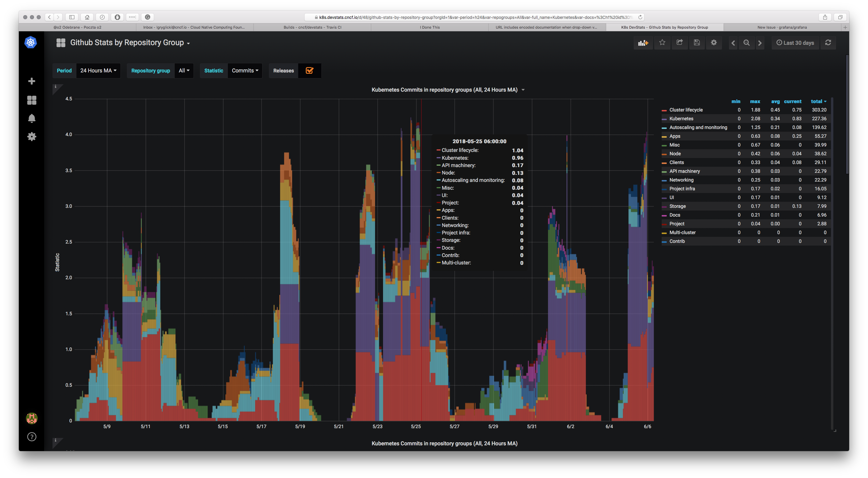
Task: Toggle Safari sidebar button
Action: (72, 17)
